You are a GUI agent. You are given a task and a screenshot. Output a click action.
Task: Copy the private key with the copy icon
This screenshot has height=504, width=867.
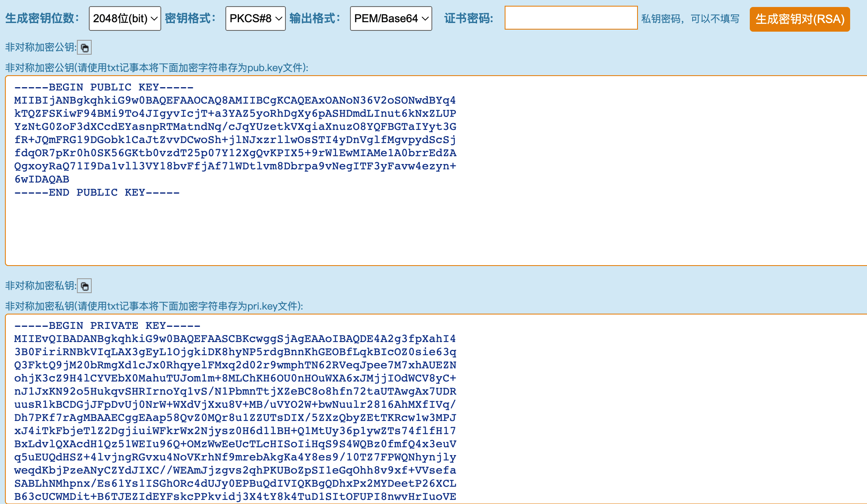click(x=84, y=286)
